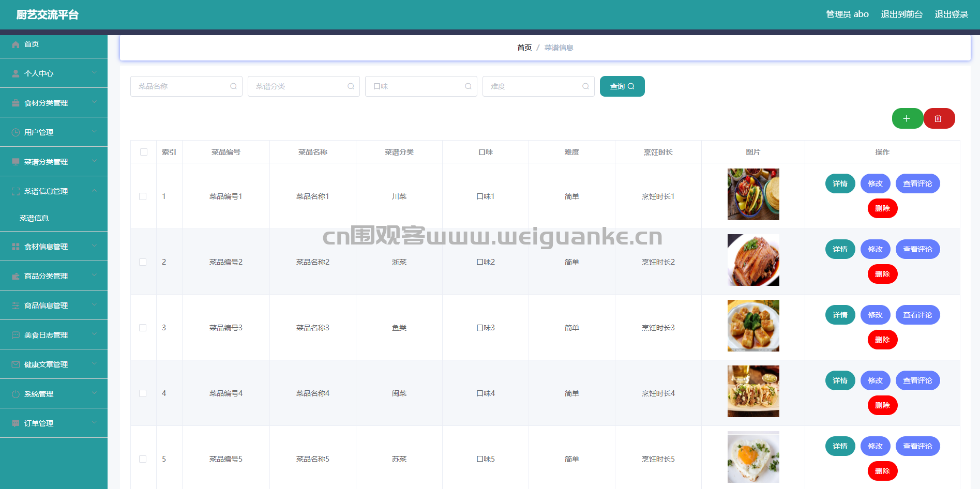Viewport: 980px width, 489px height.
Task: Expand the 订单管理 menu chevron
Action: [94, 423]
